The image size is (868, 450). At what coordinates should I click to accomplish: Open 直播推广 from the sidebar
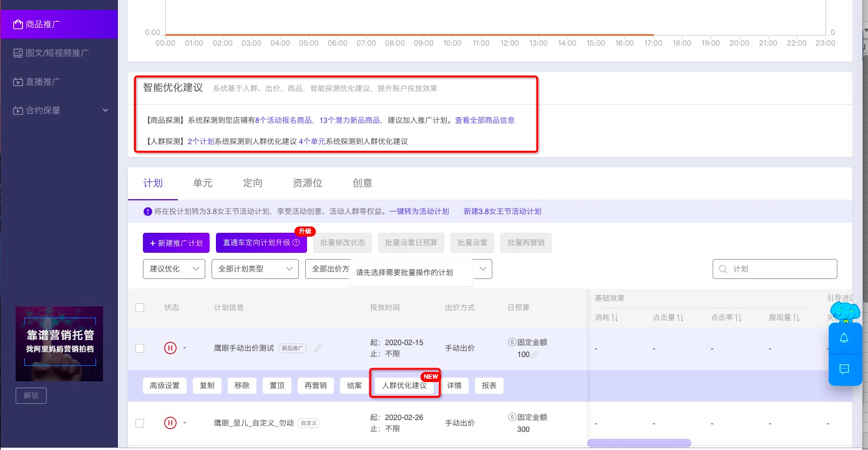pos(39,82)
